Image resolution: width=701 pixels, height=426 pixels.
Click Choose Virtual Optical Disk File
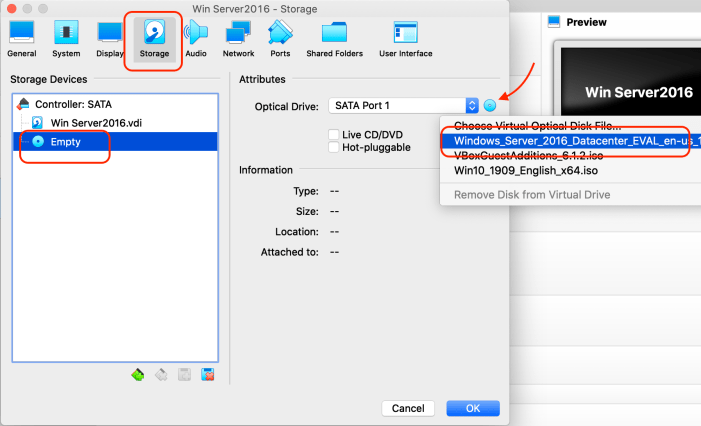click(537, 126)
